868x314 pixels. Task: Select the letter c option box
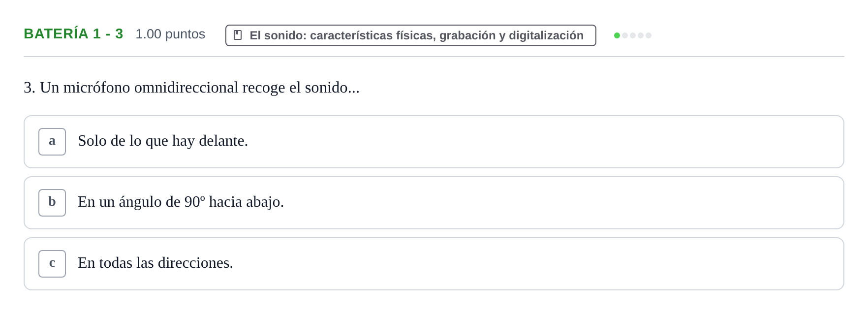coord(52,264)
